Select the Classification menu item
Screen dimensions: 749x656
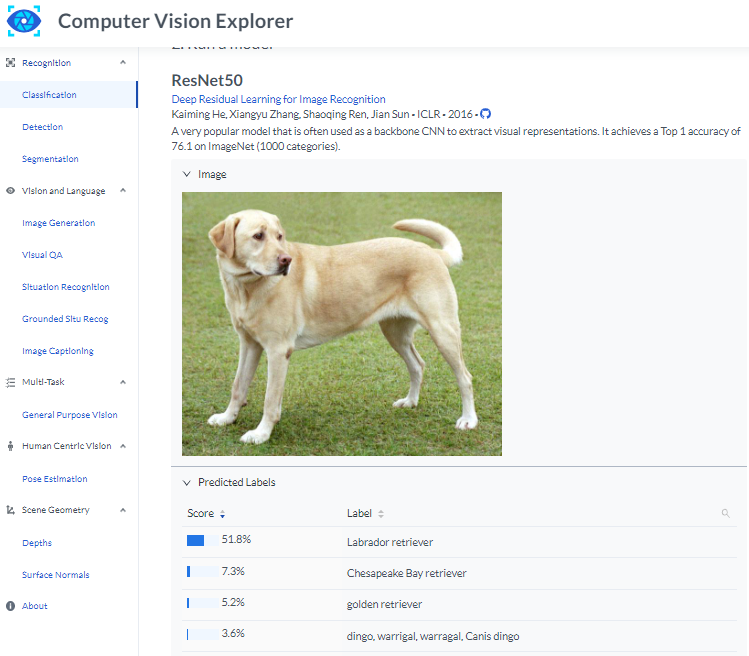[x=68, y=95]
